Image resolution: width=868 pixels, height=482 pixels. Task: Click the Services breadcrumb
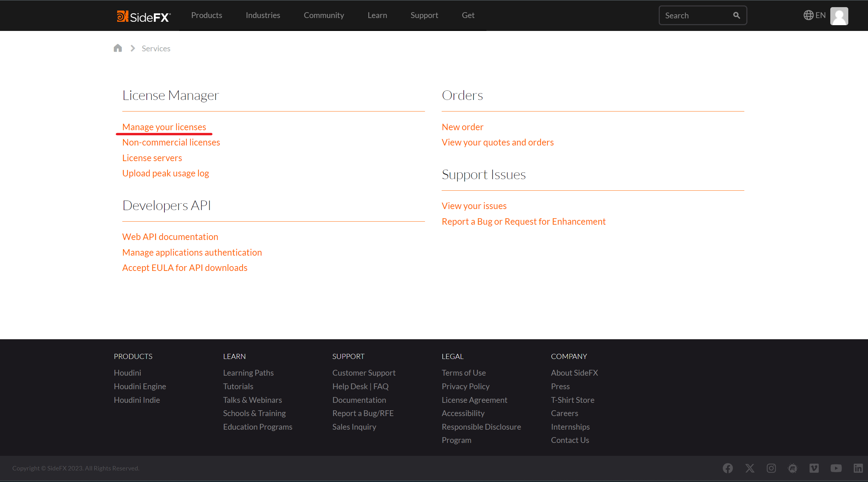coord(156,48)
